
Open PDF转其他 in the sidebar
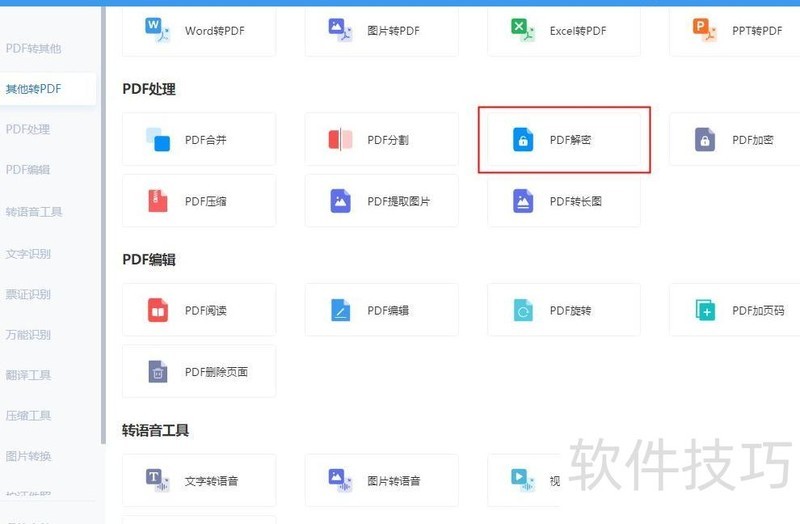[x=33, y=48]
